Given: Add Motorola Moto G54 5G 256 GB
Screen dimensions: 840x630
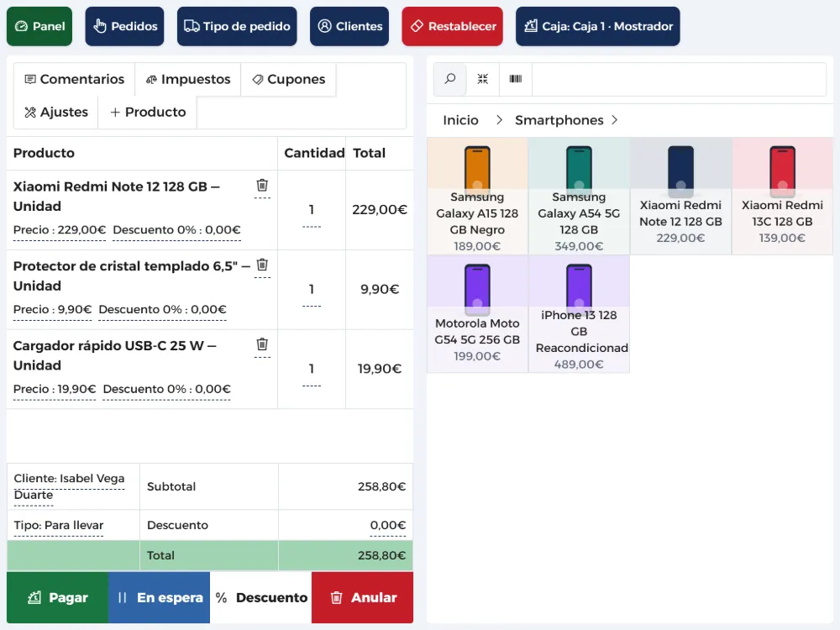Looking at the screenshot, I should click(x=477, y=314).
